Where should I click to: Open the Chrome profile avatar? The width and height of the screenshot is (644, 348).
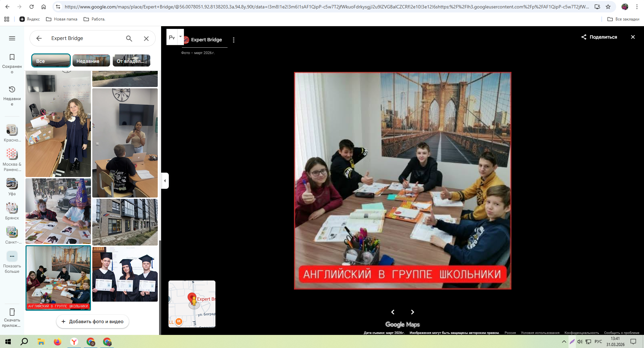click(x=625, y=7)
